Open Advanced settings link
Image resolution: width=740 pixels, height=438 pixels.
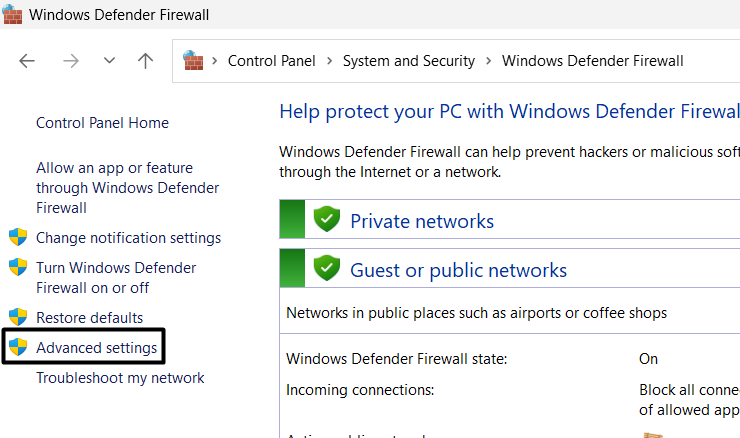point(96,348)
